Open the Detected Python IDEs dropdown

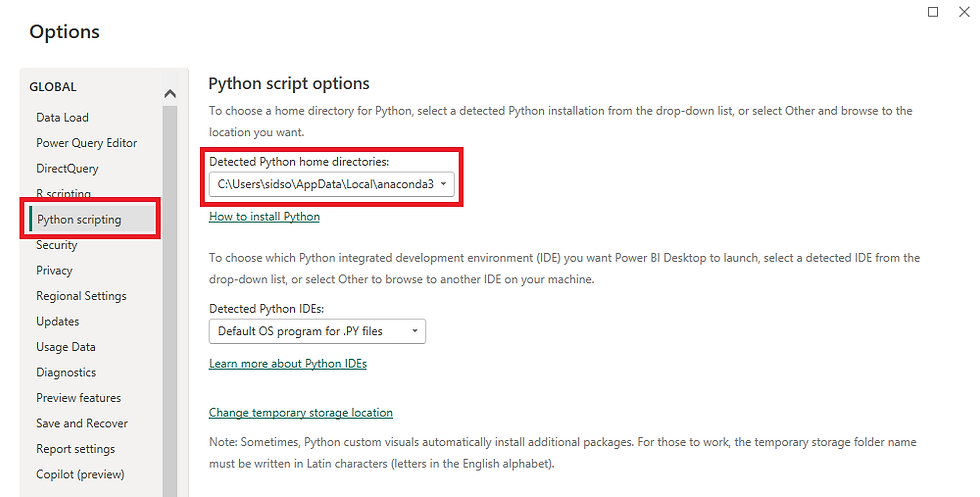317,331
